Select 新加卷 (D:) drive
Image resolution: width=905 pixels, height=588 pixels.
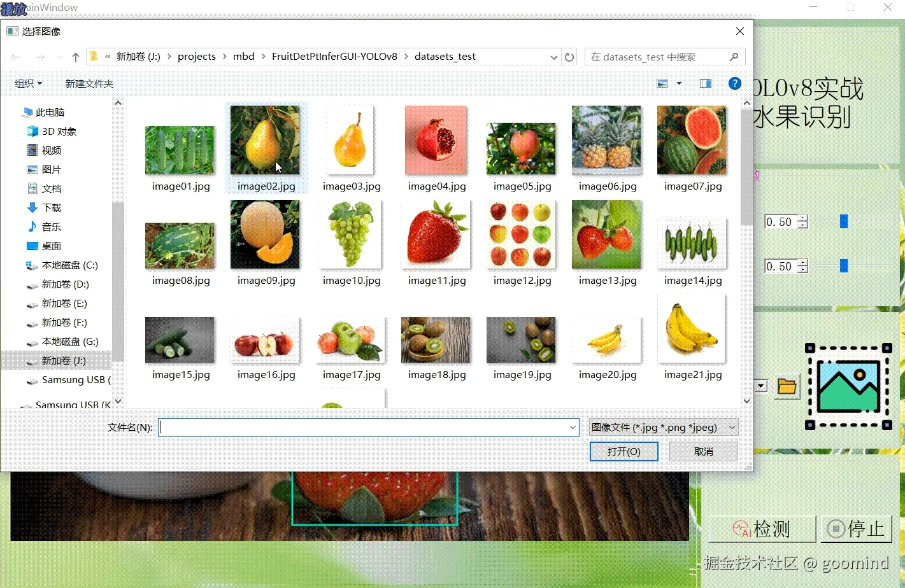coord(57,284)
